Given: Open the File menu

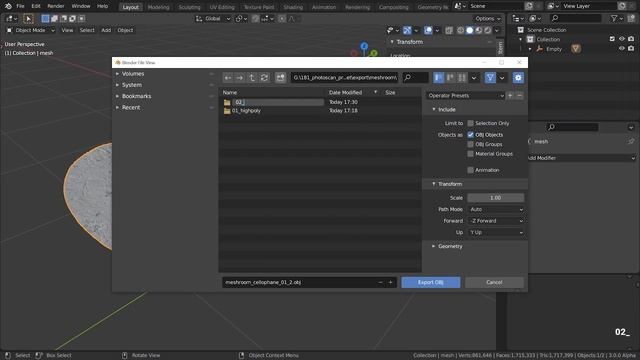Looking at the screenshot, I should point(20,6).
